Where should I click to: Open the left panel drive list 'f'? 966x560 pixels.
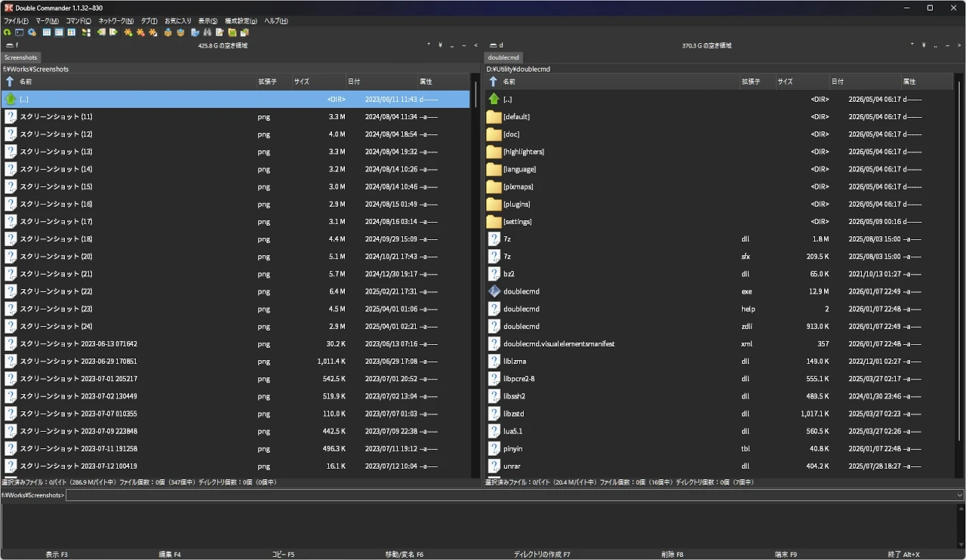coord(12,45)
